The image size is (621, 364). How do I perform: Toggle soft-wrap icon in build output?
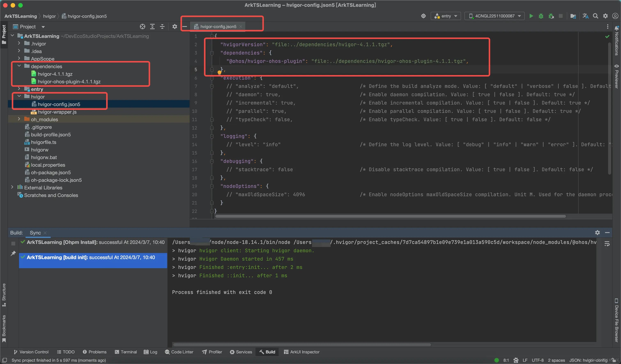607,244
